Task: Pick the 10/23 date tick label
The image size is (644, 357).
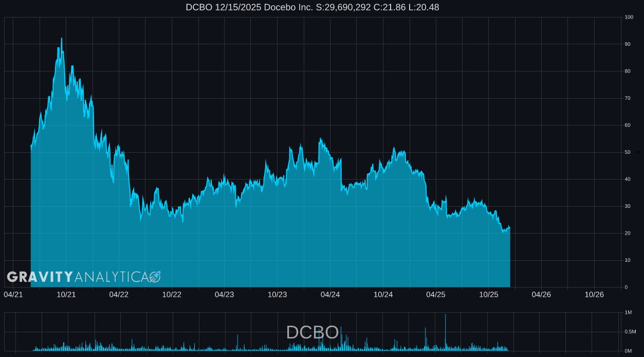Action: tap(278, 295)
